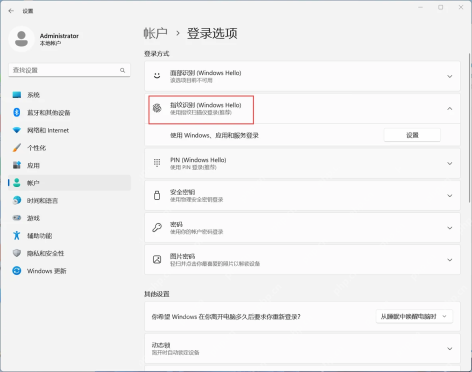Click the 帐户 person icon in sidebar
472x372 pixels.
[x=17, y=183]
